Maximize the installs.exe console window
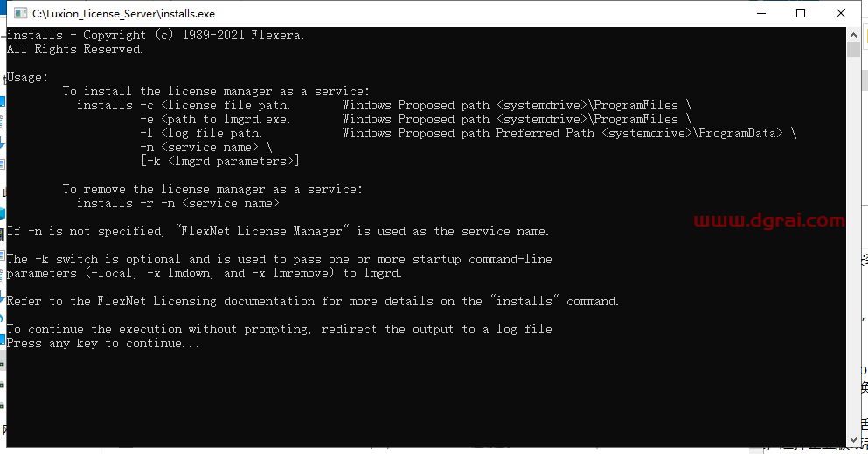868x454 pixels. [801, 13]
